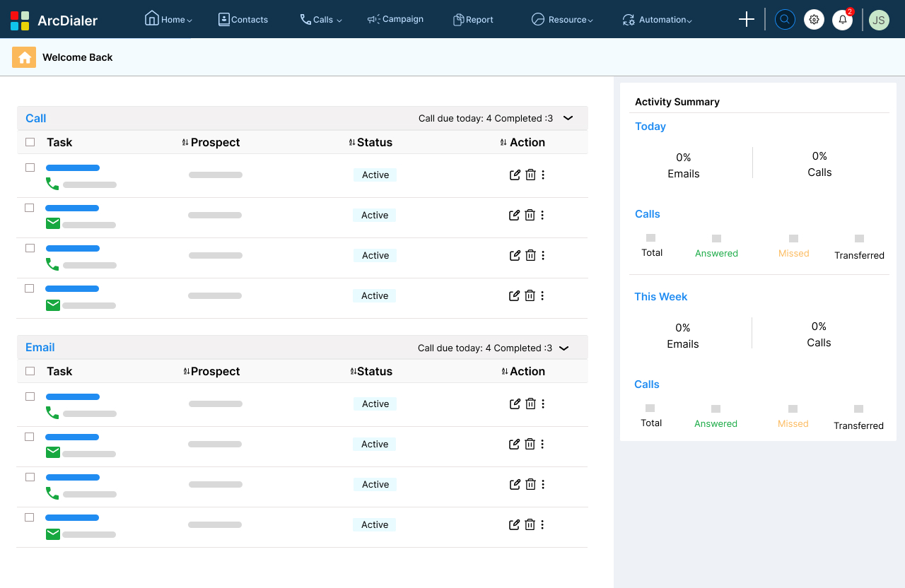
Task: Open the Automation dropdown menu
Action: 658,19
